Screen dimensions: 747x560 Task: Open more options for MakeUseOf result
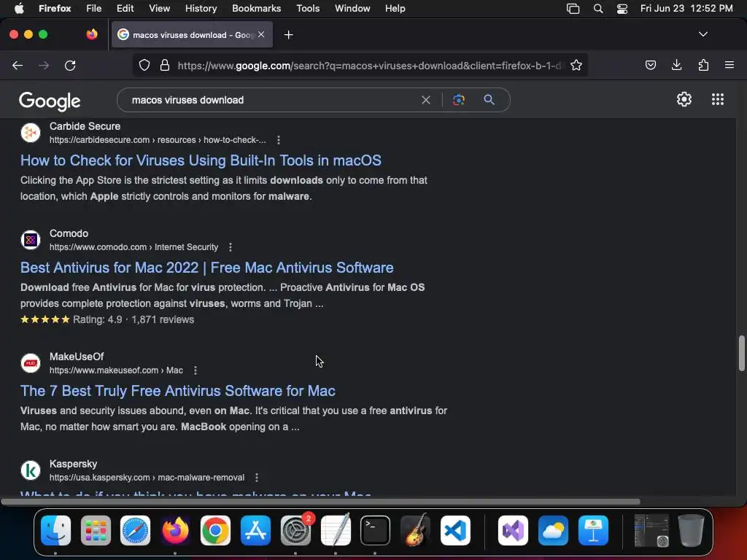(196, 370)
